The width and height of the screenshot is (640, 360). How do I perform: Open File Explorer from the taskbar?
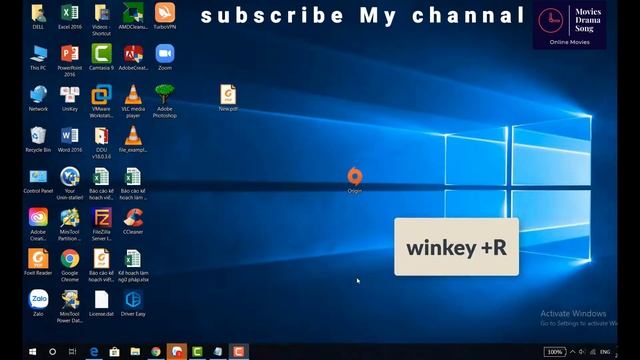(x=135, y=351)
